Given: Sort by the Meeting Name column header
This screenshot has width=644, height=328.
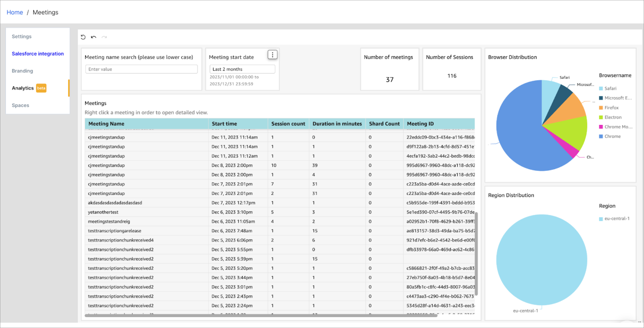Looking at the screenshot, I should click(x=106, y=124).
